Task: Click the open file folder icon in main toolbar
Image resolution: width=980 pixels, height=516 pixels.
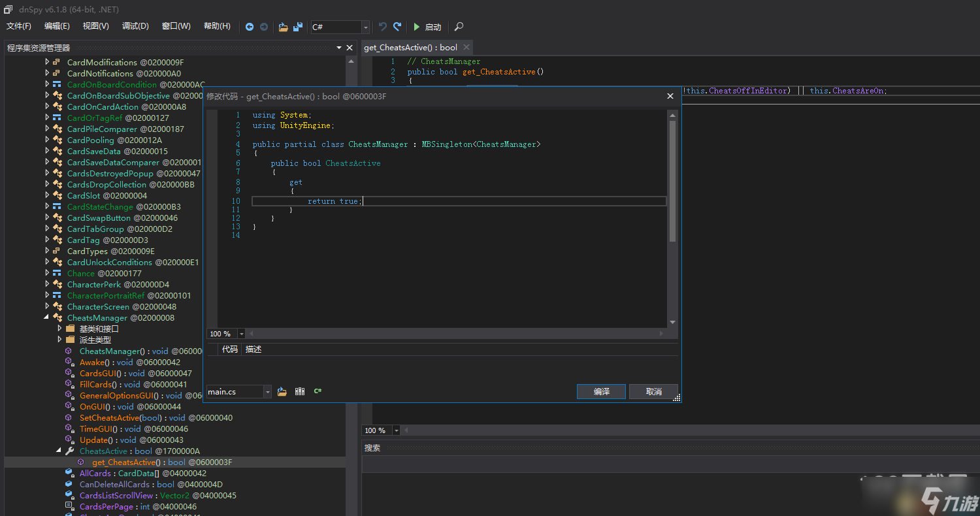Action: click(283, 27)
